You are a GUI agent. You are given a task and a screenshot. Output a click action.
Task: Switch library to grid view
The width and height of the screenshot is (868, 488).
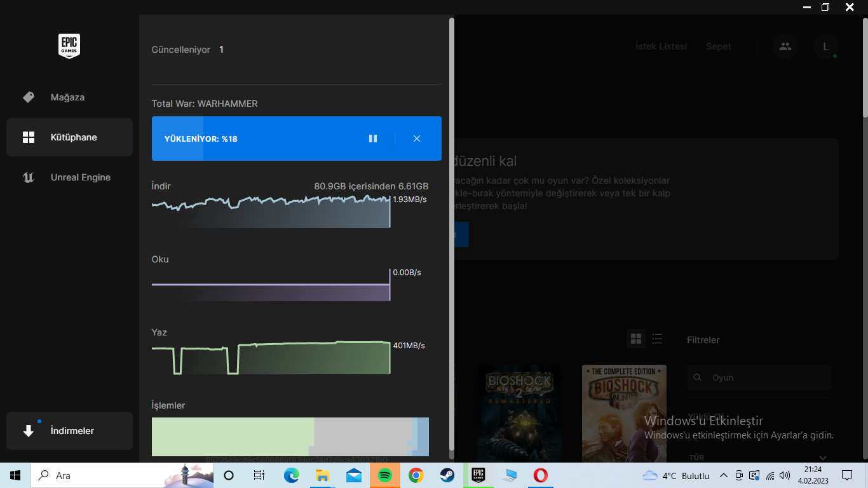pyautogui.click(x=636, y=339)
